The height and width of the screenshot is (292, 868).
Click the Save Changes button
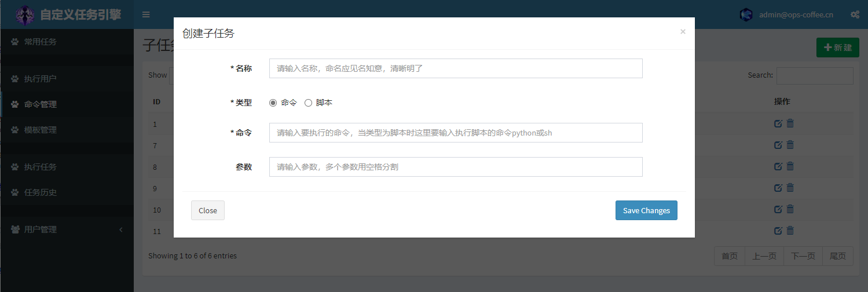[x=646, y=210]
